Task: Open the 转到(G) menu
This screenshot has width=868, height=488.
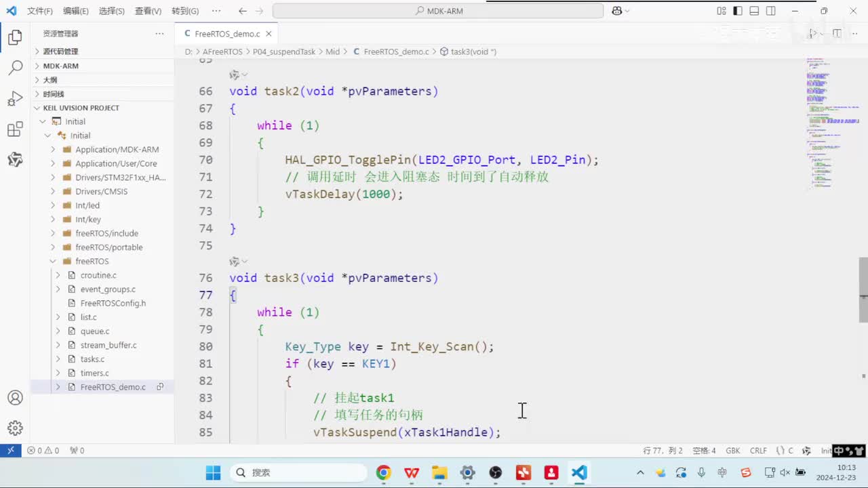Action: [x=185, y=11]
